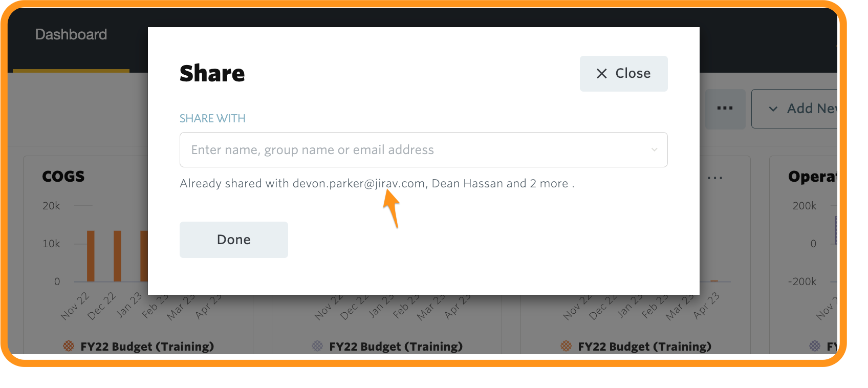The height and width of the screenshot is (388, 868).
Task: Click the Operating chart purple legend icon
Action: 815,346
